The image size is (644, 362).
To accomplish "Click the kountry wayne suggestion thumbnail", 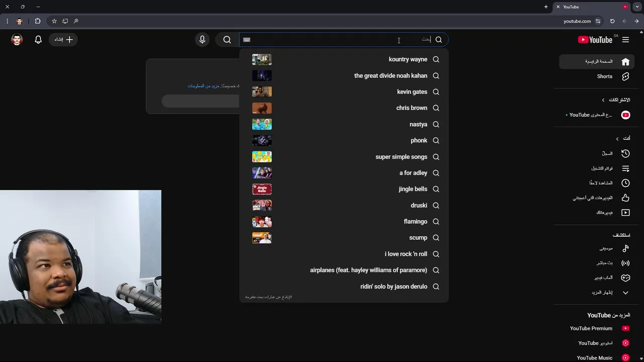I will 262,59.
